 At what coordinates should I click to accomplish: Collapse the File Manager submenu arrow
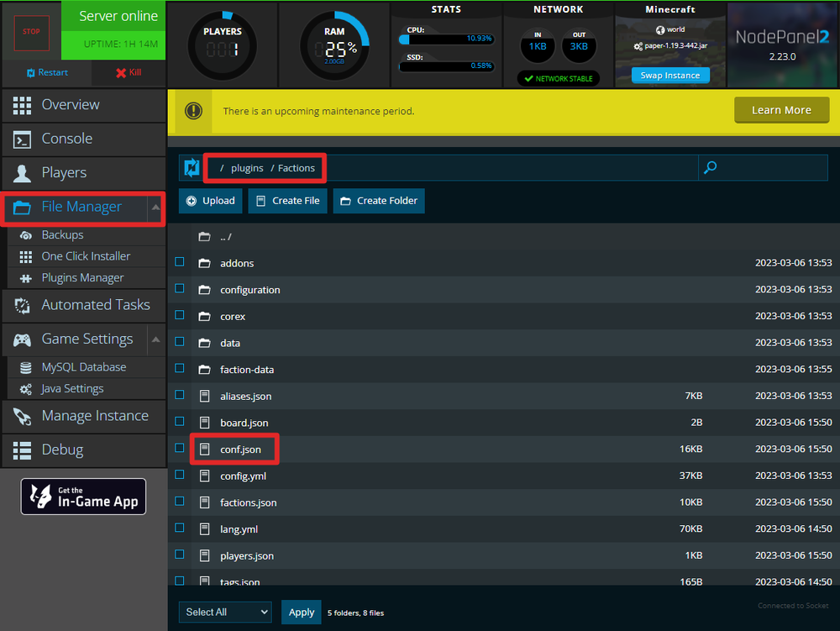tap(155, 209)
